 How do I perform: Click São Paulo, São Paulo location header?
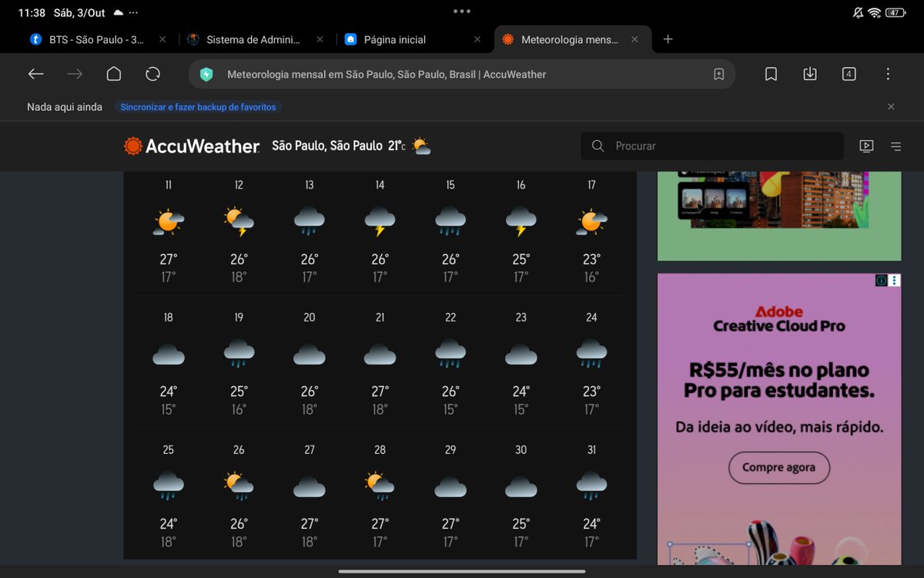(327, 146)
